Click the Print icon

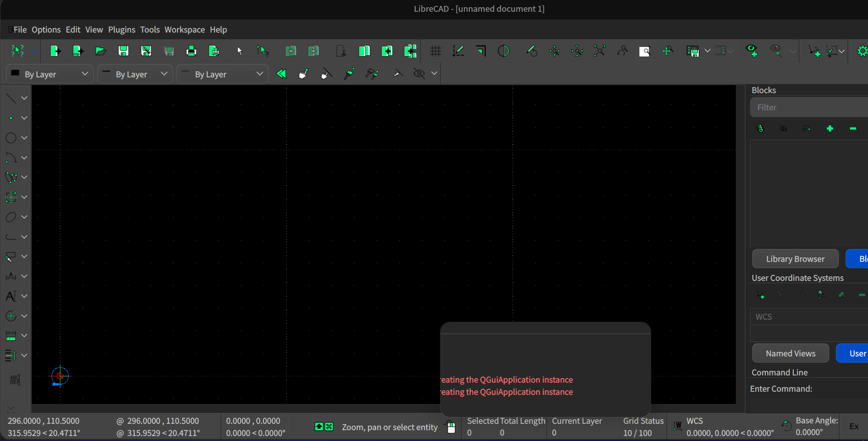(x=191, y=51)
